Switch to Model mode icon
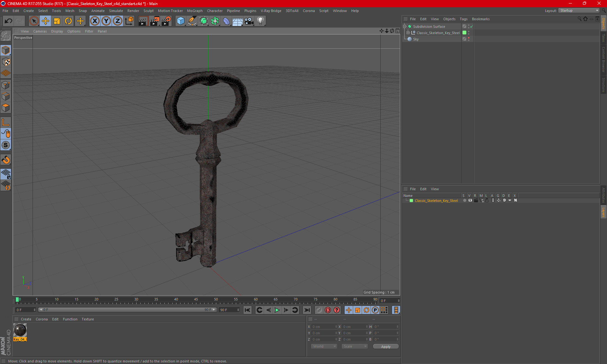This screenshot has height=364, width=607. tap(6, 50)
